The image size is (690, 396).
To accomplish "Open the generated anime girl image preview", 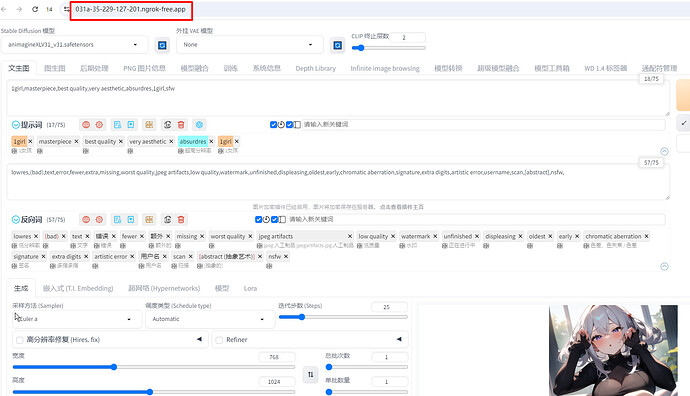I will click(x=613, y=351).
